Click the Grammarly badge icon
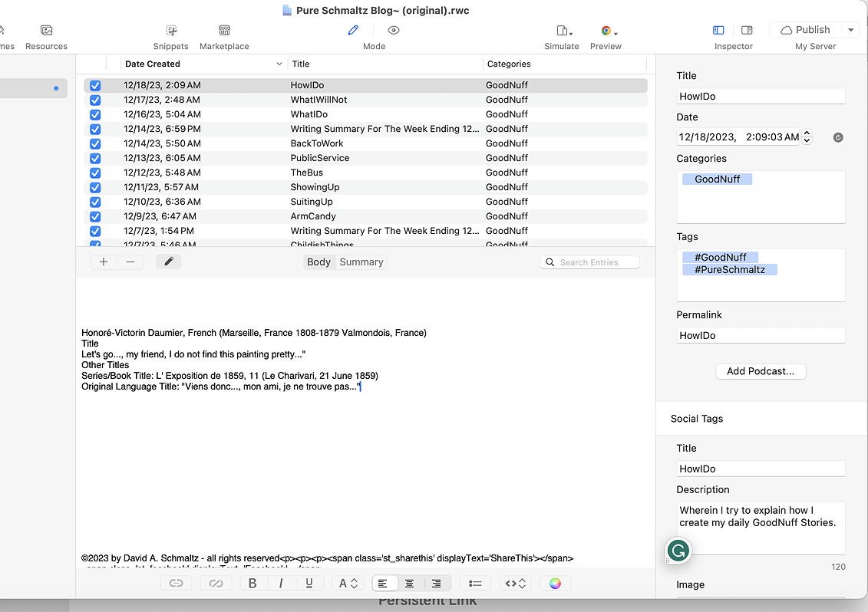The width and height of the screenshot is (868, 612). click(678, 551)
